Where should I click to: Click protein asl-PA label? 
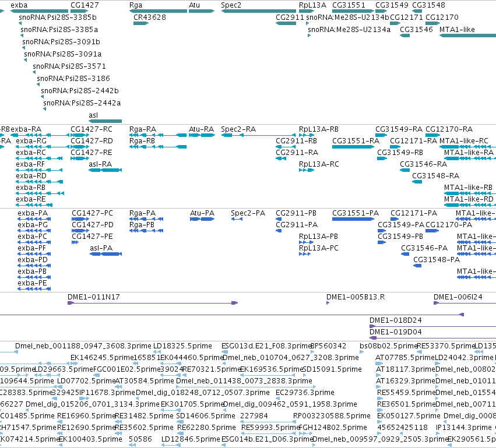pyautogui.click(x=101, y=248)
